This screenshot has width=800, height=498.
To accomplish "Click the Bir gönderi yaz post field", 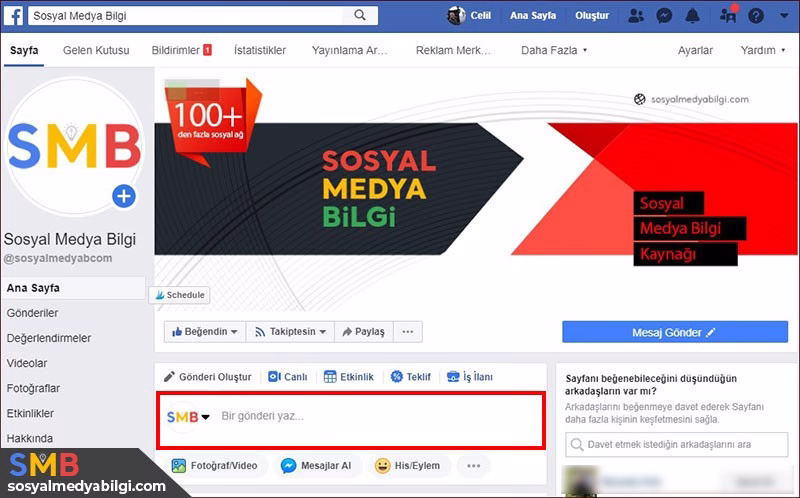I will [351, 420].
